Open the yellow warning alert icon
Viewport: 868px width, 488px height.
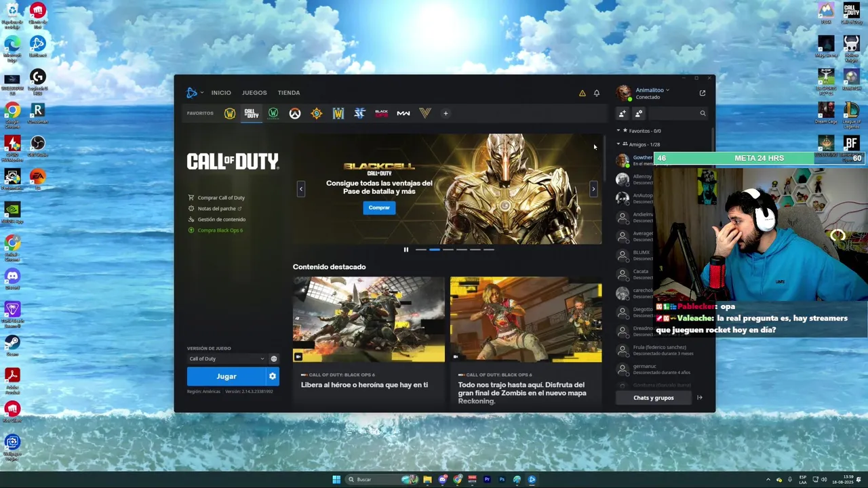(582, 94)
